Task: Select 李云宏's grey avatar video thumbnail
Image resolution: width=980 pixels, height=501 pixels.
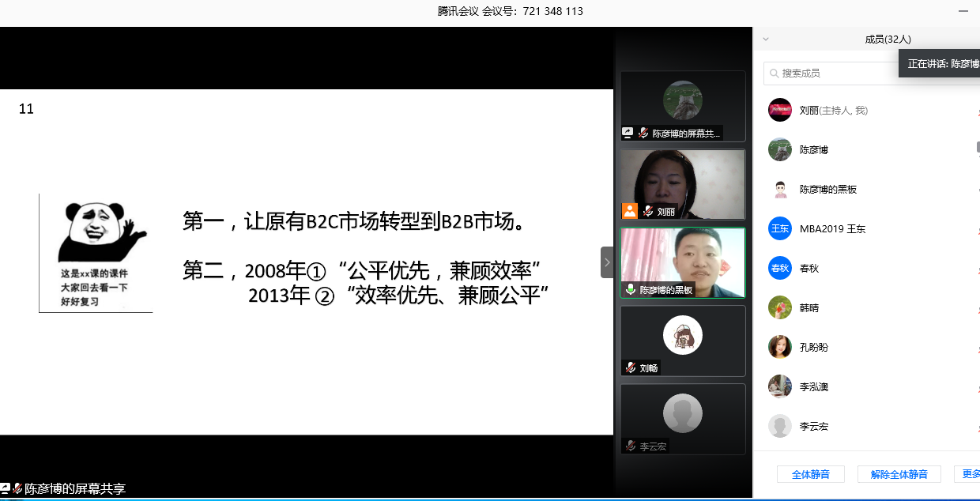Action: 682,412
